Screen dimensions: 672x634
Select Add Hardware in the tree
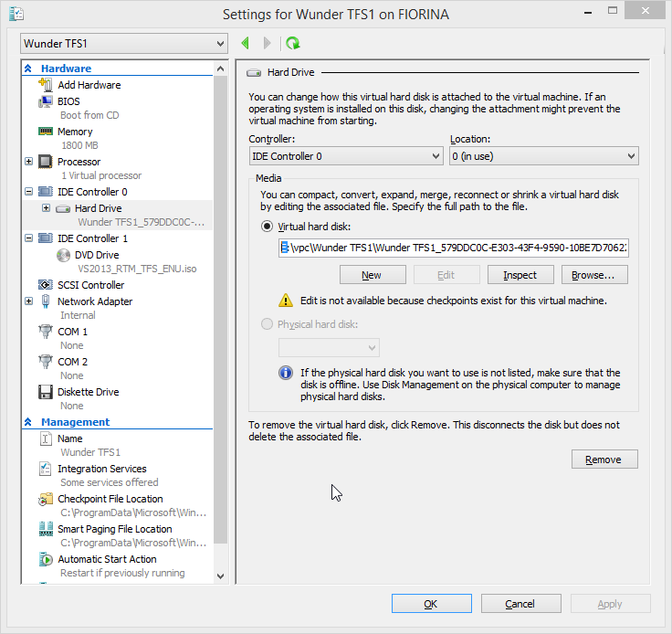pos(89,85)
